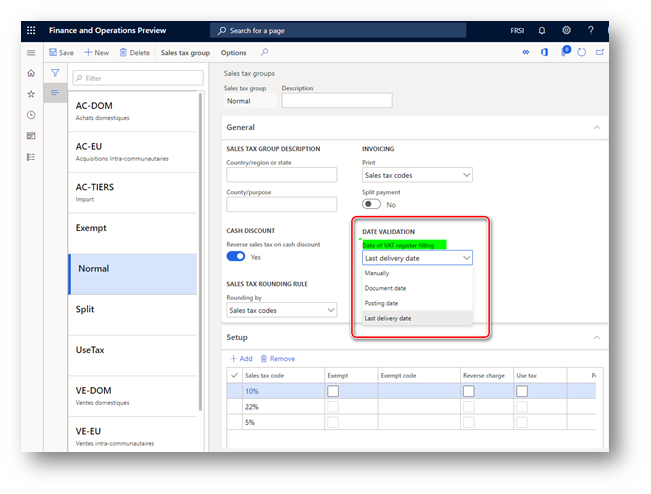Viewport: 651px width, 494px height.
Task: Go to Home in the sidebar
Action: tap(31, 73)
